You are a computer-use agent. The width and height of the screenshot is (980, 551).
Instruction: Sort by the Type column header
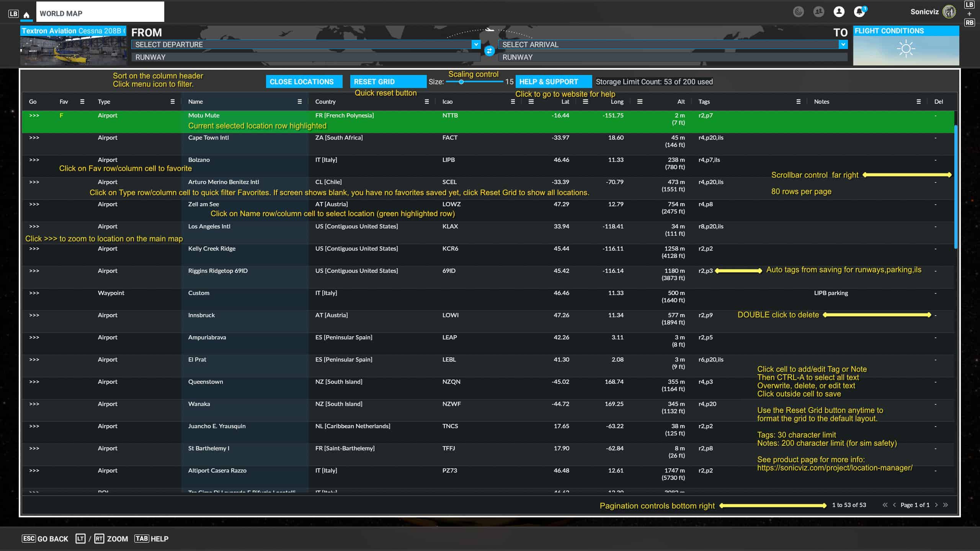click(x=104, y=101)
